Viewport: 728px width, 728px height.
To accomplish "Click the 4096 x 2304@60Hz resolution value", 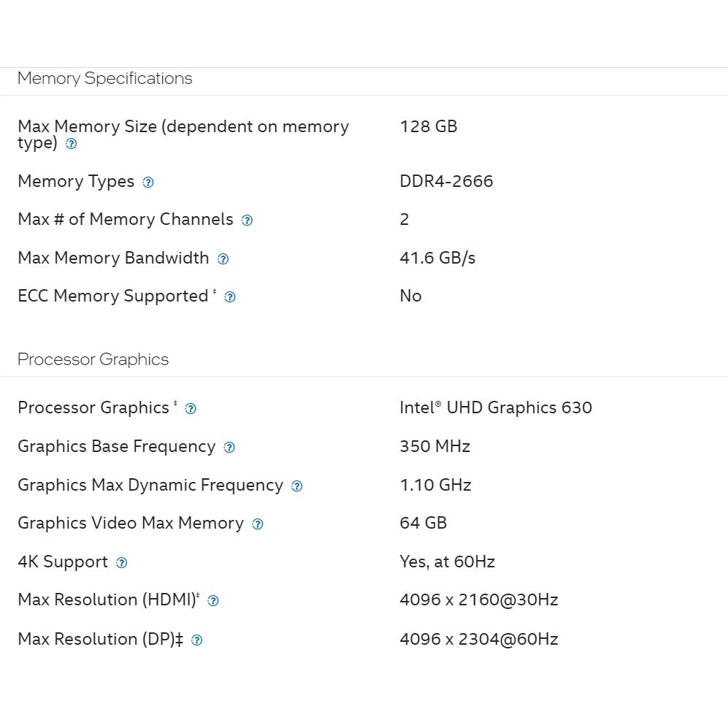I will [x=478, y=639].
